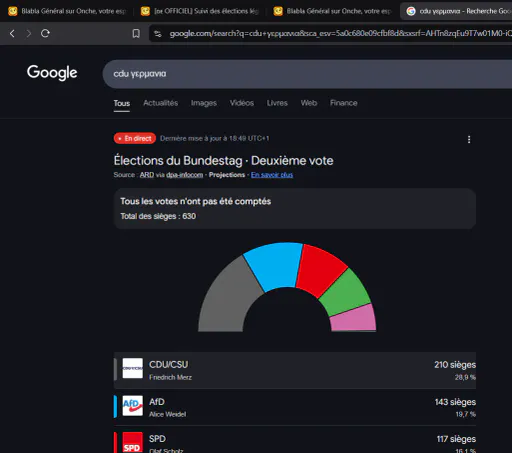Select the Google Recherche browser tab

[x=457, y=11]
